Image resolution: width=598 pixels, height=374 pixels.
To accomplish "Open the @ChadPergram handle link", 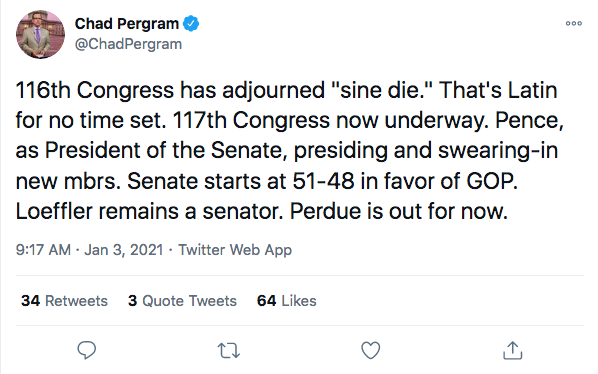I will click(128, 44).
